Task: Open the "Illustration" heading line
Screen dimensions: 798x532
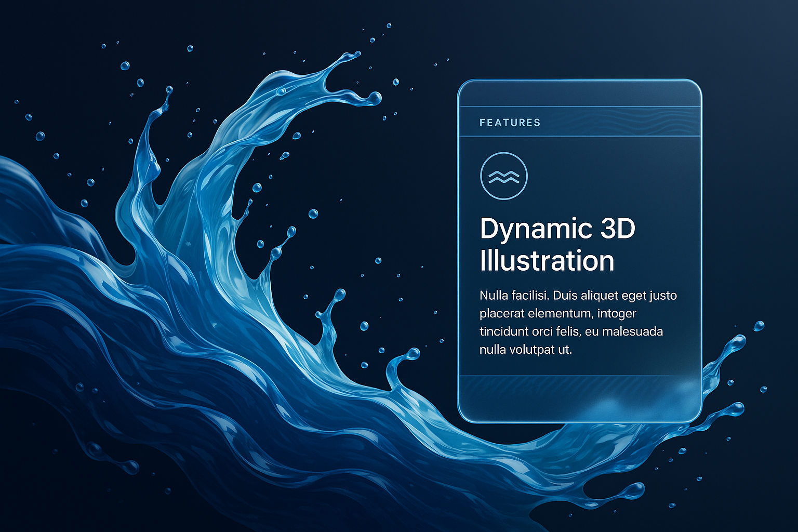Action: (x=547, y=260)
